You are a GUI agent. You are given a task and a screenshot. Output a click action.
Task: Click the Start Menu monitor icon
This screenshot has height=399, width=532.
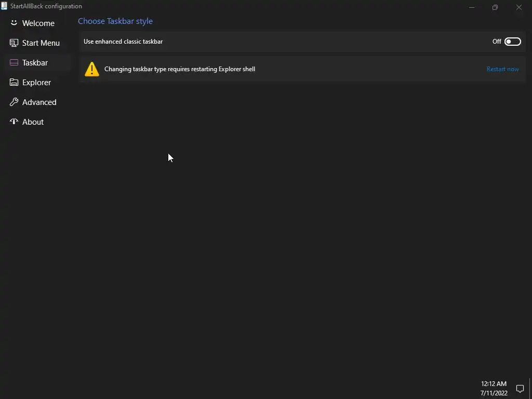point(14,43)
